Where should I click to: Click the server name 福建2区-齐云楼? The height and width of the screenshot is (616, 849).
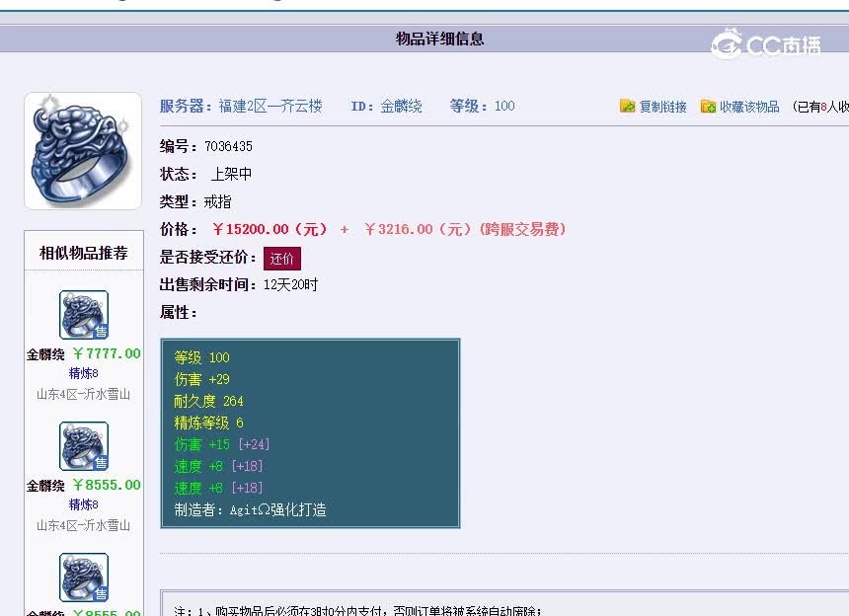(x=270, y=106)
